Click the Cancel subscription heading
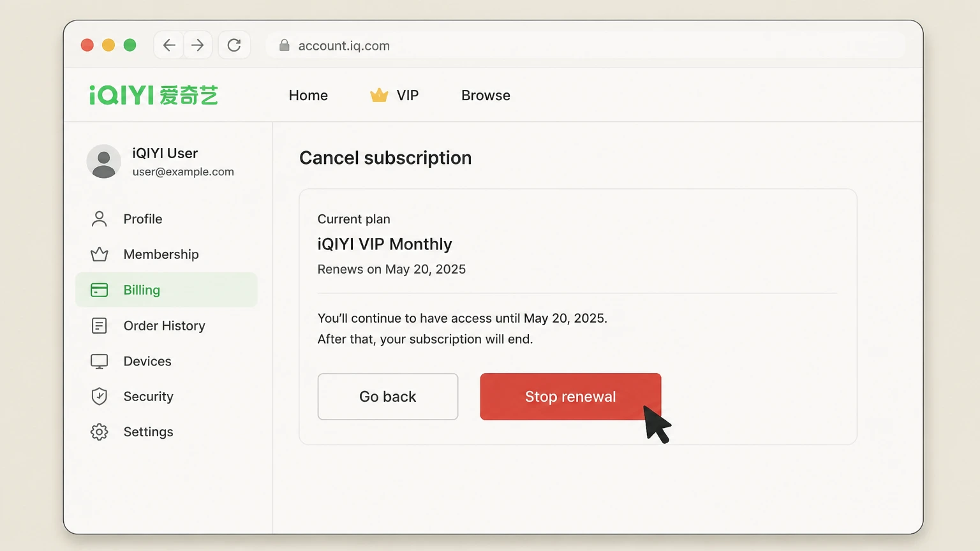This screenshot has width=980, height=551. 385,158
